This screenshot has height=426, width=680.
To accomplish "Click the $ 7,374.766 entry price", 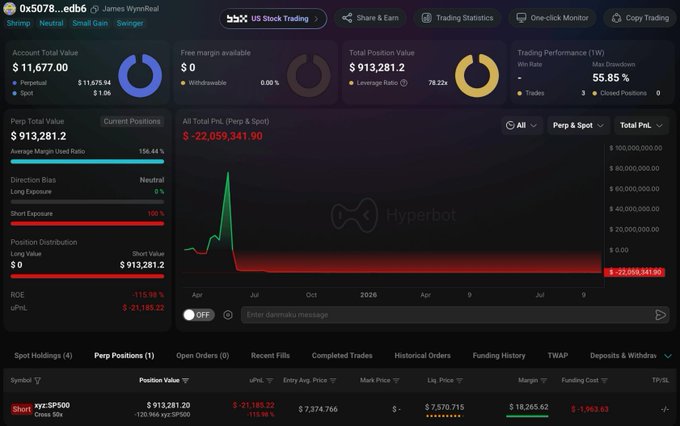I will point(318,409).
